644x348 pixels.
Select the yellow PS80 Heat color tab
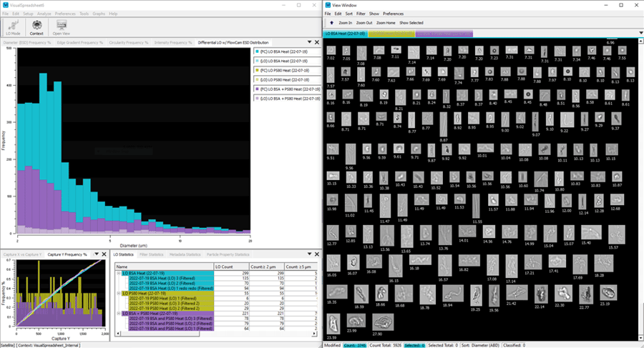[391, 34]
